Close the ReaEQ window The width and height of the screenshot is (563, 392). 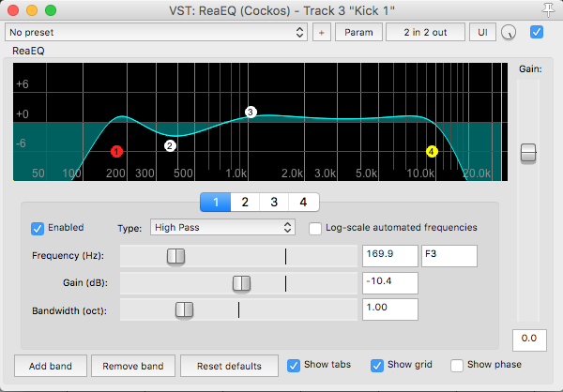[13, 10]
